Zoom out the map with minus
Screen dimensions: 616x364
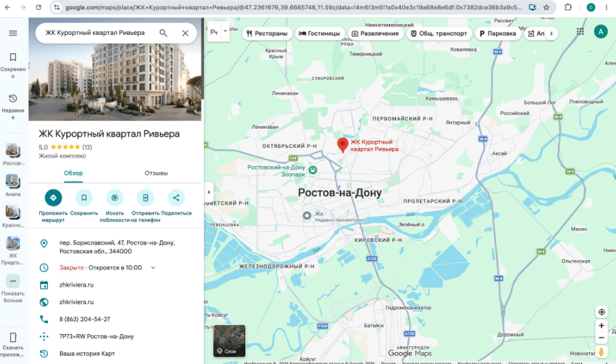(x=601, y=338)
